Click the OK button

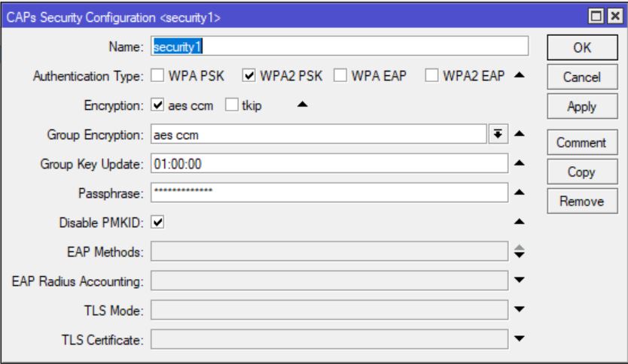582,47
